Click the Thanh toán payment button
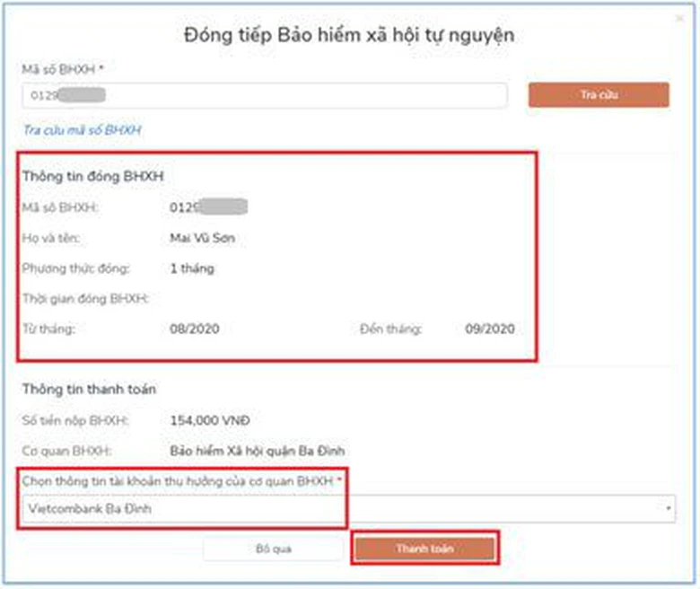Viewport: 700px width, 589px height. click(x=424, y=549)
